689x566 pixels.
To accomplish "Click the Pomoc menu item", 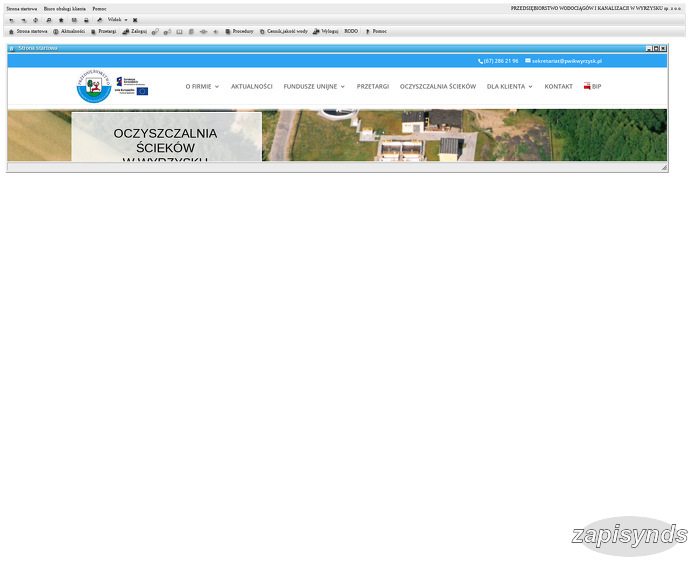I will pyautogui.click(x=99, y=8).
